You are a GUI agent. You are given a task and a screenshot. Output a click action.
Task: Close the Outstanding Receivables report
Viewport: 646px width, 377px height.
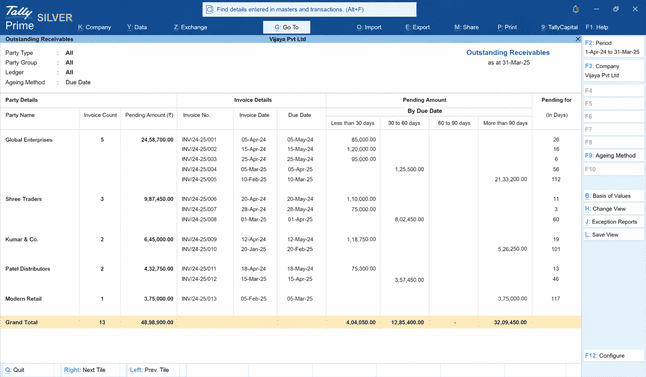(578, 39)
